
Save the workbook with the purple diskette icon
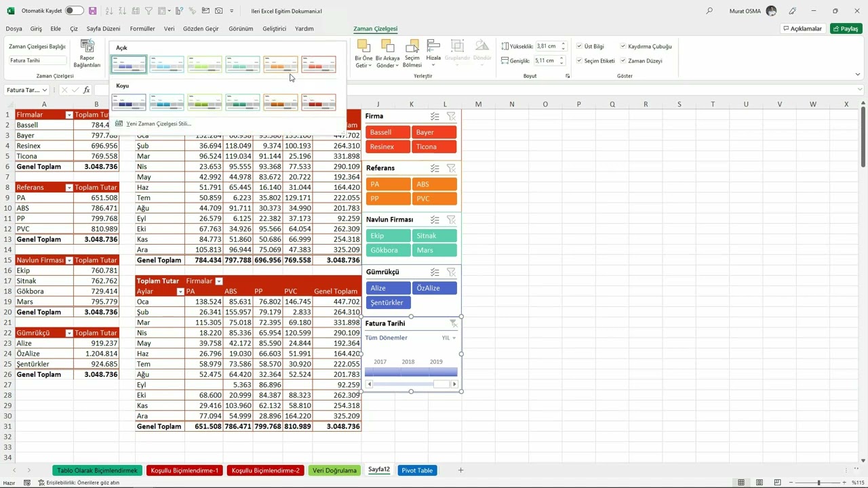point(93,11)
